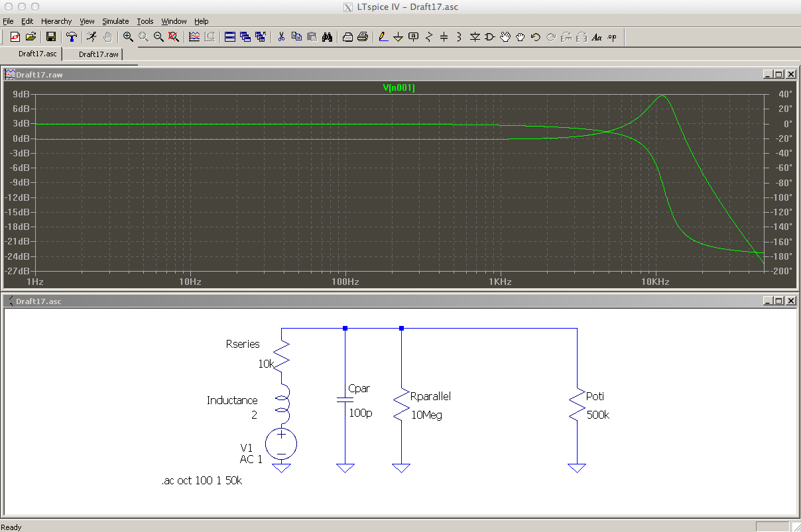Screen dimensions: 801x532
Task: Click the 500k resistor value
Action: point(598,415)
